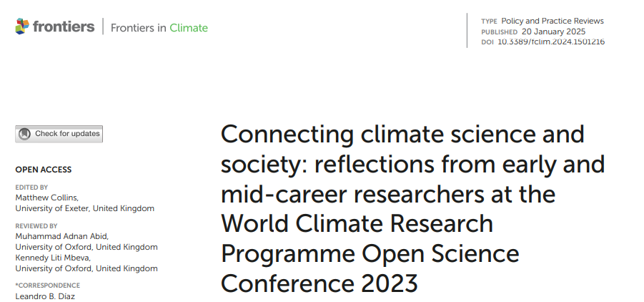Open the Frontiers in Climate journal link
The width and height of the screenshot is (644, 302).
pos(159,28)
